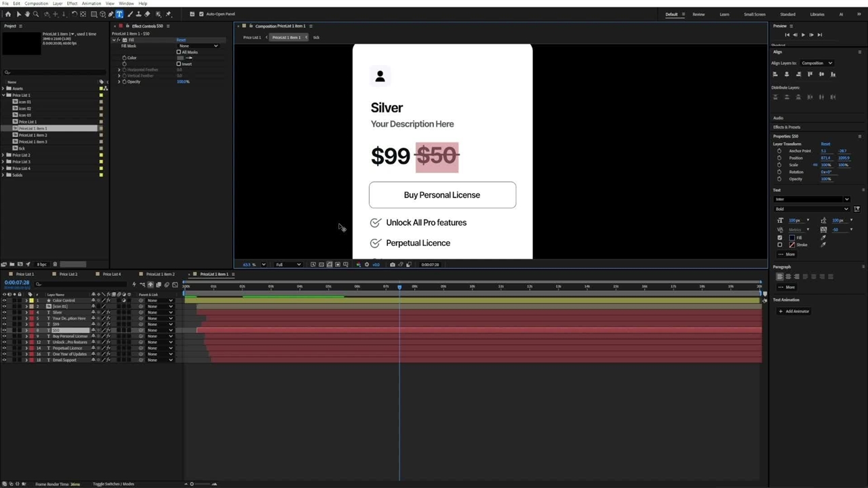Switch to Price List 2 timeline tab
The width and height of the screenshot is (868, 488).
point(68,274)
